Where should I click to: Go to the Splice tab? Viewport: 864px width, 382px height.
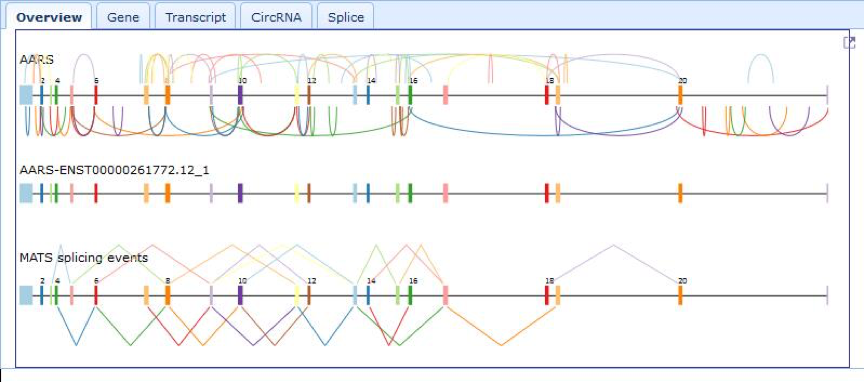click(x=346, y=17)
